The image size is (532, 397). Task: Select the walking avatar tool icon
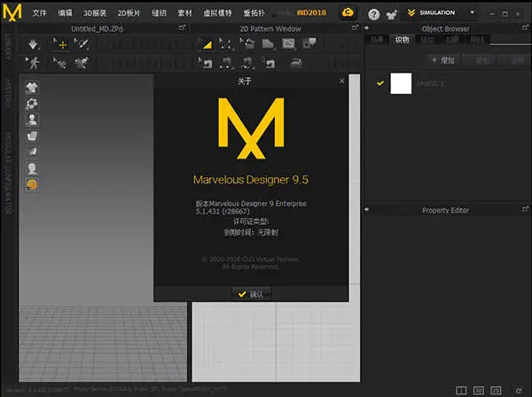point(34,62)
